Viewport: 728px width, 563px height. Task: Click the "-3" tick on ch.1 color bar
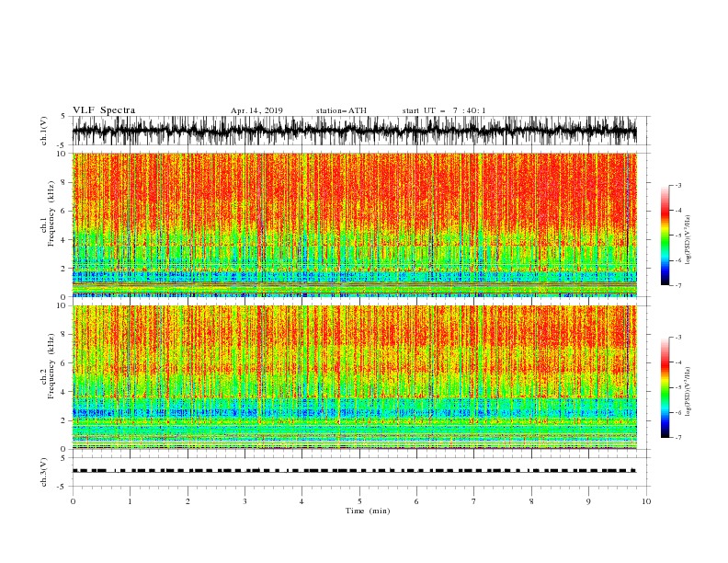pos(677,185)
